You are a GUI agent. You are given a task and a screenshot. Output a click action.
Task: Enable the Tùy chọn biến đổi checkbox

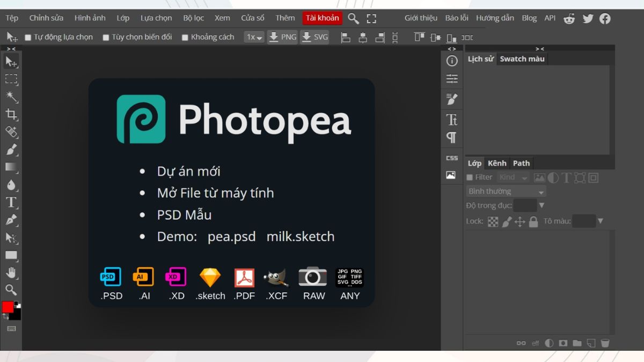coord(106,38)
